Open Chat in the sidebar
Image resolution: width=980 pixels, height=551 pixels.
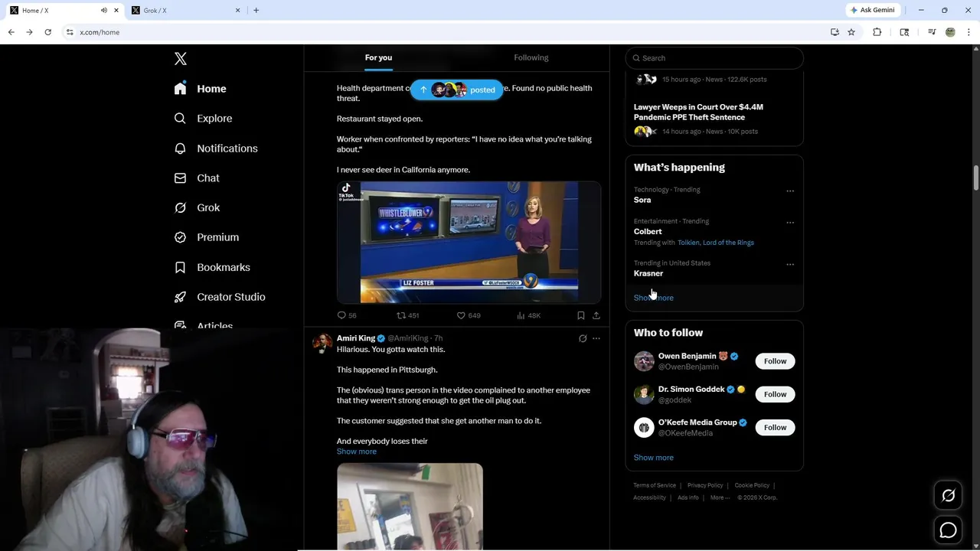(x=197, y=178)
